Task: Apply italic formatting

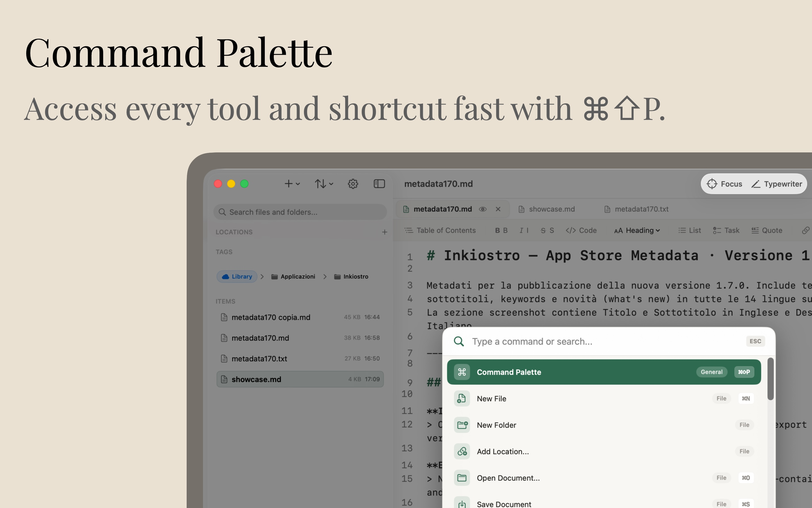Action: [x=524, y=230]
